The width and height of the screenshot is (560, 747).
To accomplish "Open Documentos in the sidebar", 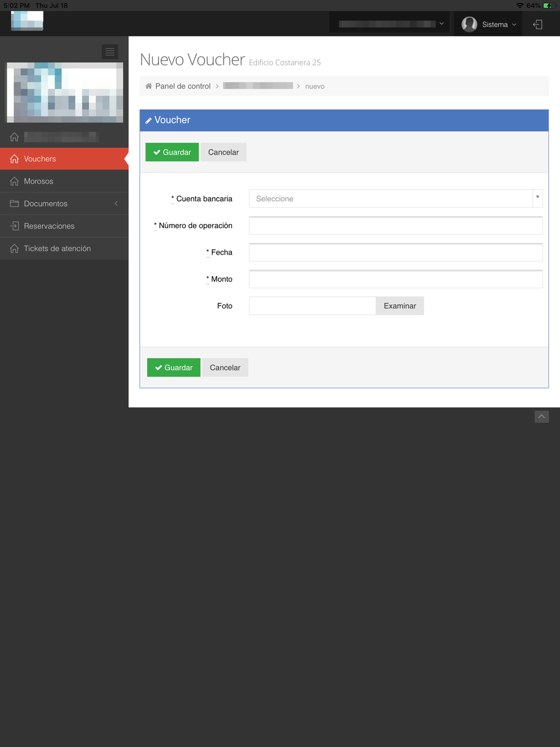I will pos(64,204).
